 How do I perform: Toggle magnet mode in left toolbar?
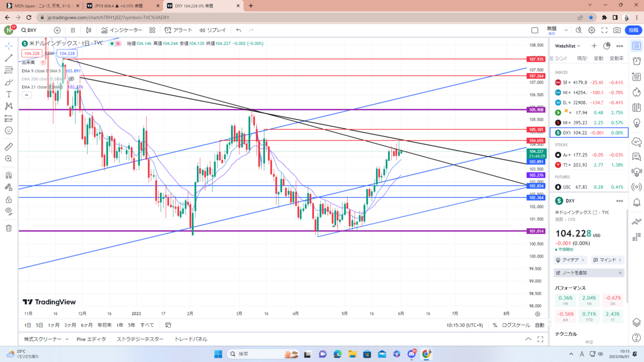tap(9, 175)
